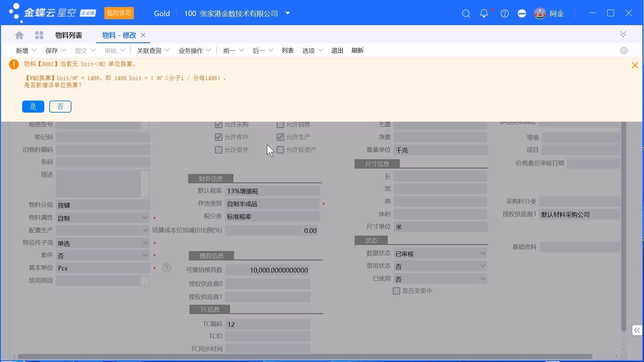Expand the side panel double-arrow icon
Viewport: 644px width, 362px height.
click(x=637, y=330)
